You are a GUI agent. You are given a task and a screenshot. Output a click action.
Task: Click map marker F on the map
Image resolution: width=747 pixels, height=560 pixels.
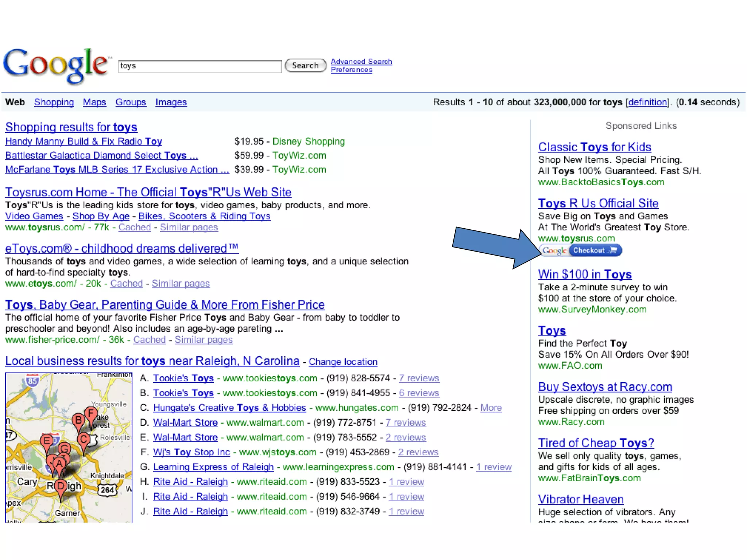[x=91, y=413]
